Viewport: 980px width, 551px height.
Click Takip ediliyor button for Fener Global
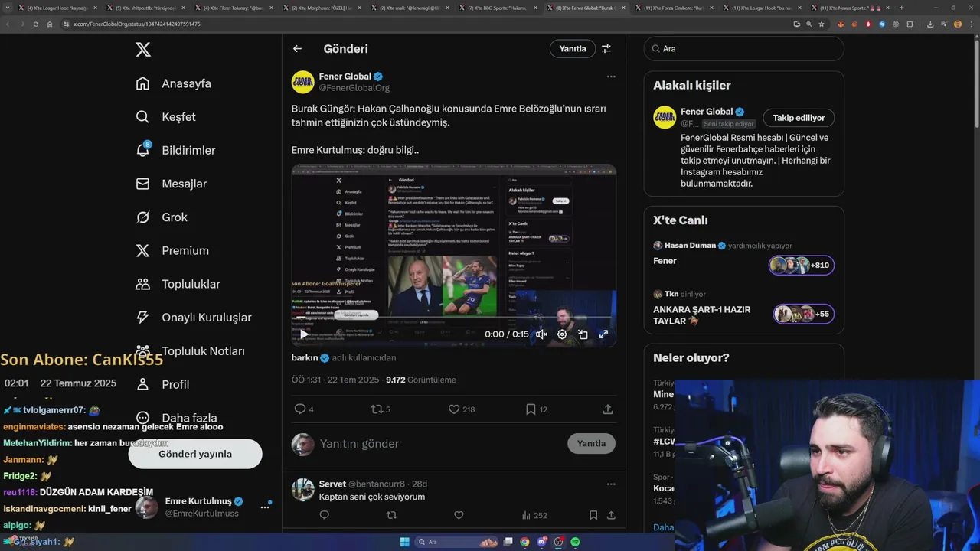tap(799, 118)
